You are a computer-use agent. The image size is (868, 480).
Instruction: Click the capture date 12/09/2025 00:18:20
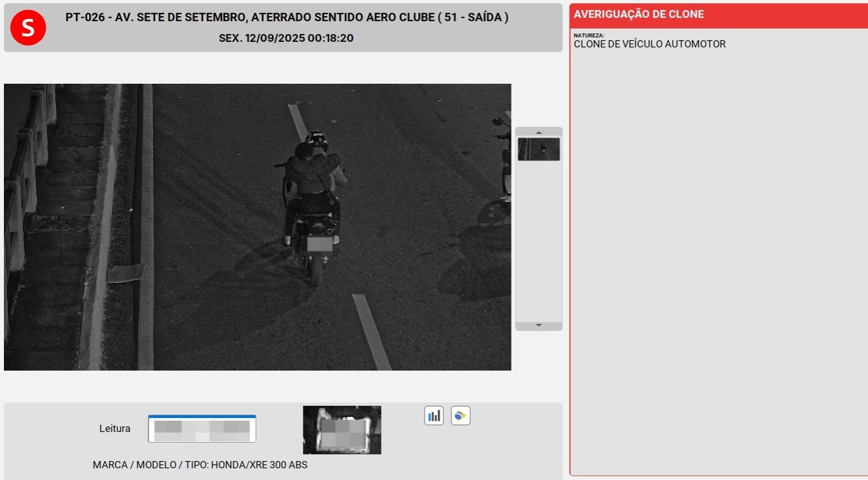286,38
